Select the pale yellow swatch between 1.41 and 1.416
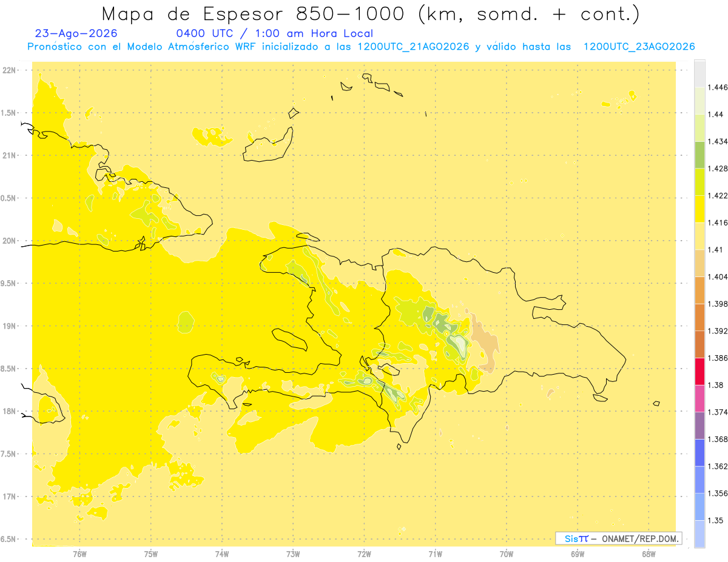728x562 pixels. [x=699, y=236]
